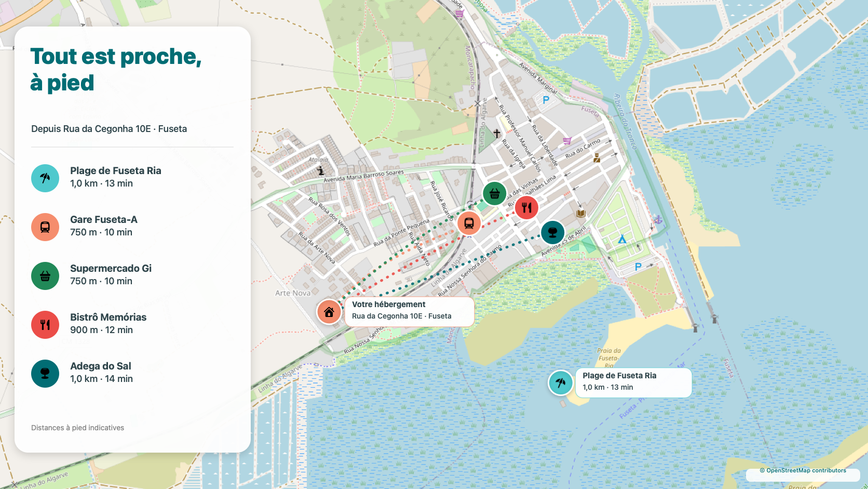
Task: Select the train station marker on the map
Action: (x=469, y=223)
